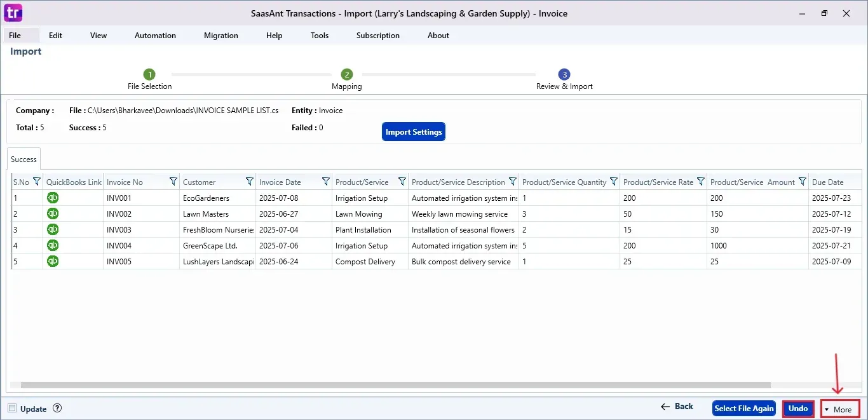Open the File menu
The height and width of the screenshot is (420, 868).
(15, 36)
